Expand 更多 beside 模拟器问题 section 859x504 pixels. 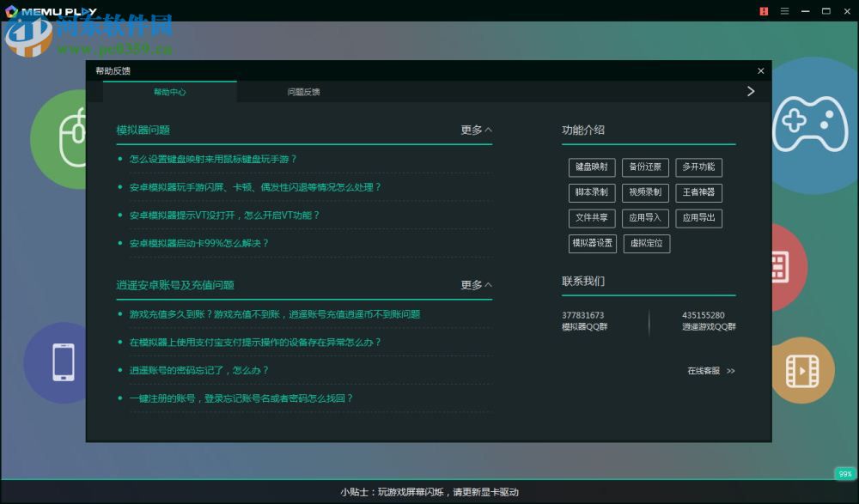[x=472, y=130]
